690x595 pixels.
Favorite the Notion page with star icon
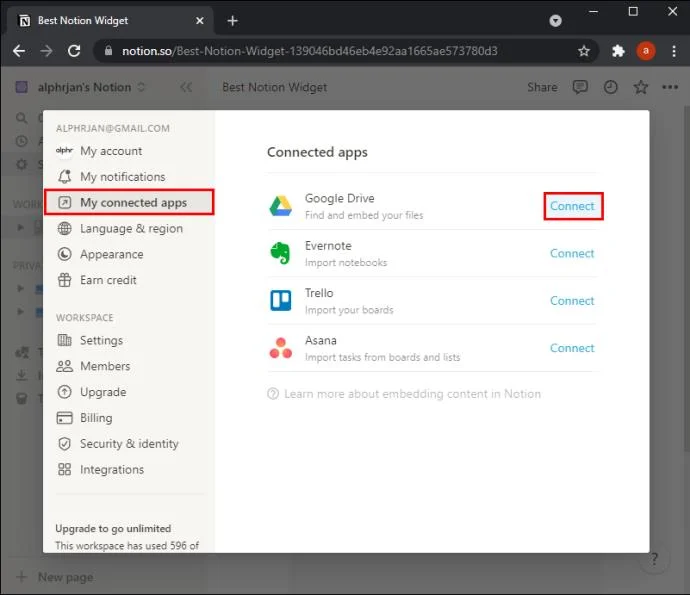click(x=641, y=87)
